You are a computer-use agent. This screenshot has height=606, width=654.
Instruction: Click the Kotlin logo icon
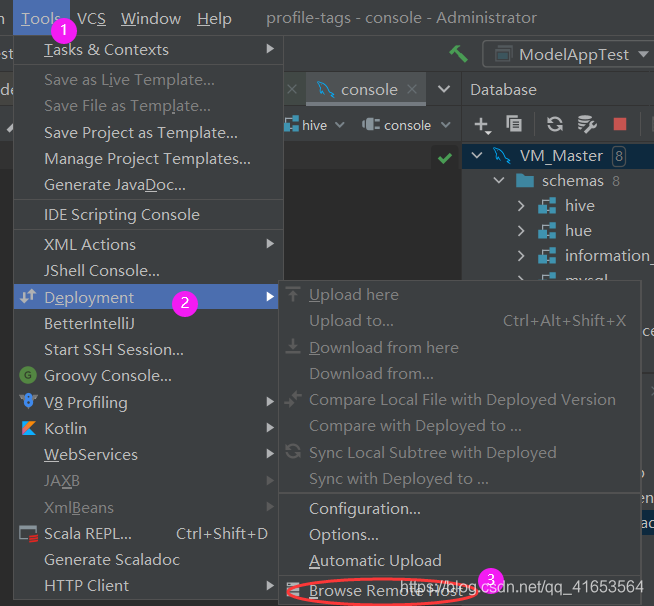[28, 428]
